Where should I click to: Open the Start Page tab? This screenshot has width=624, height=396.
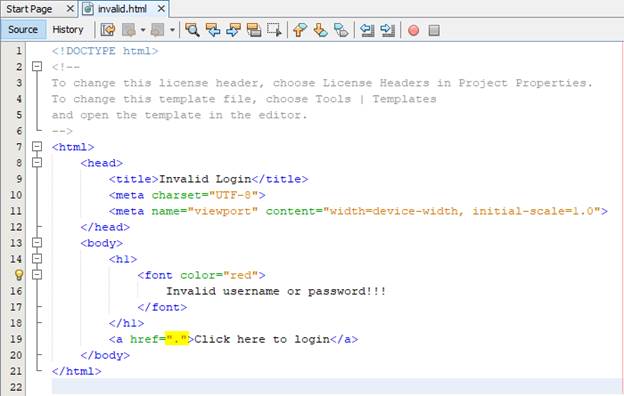[x=29, y=9]
